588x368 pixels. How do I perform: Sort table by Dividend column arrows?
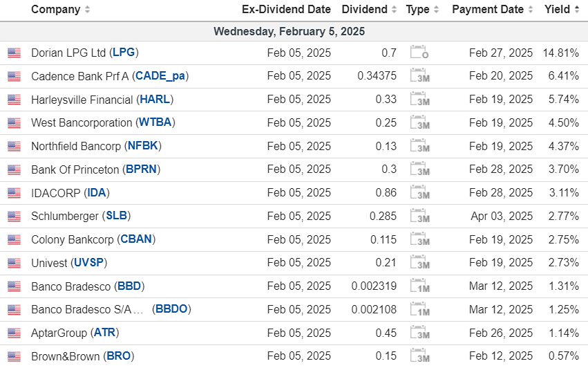coord(394,10)
